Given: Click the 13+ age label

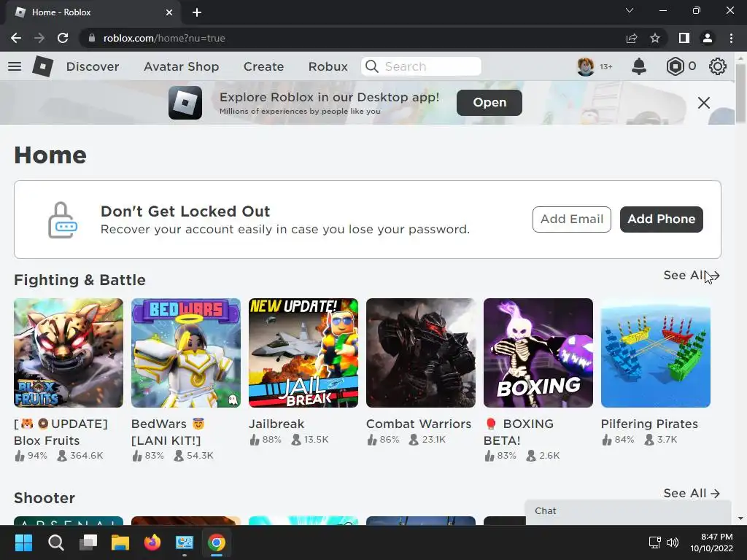Looking at the screenshot, I should [x=605, y=66].
